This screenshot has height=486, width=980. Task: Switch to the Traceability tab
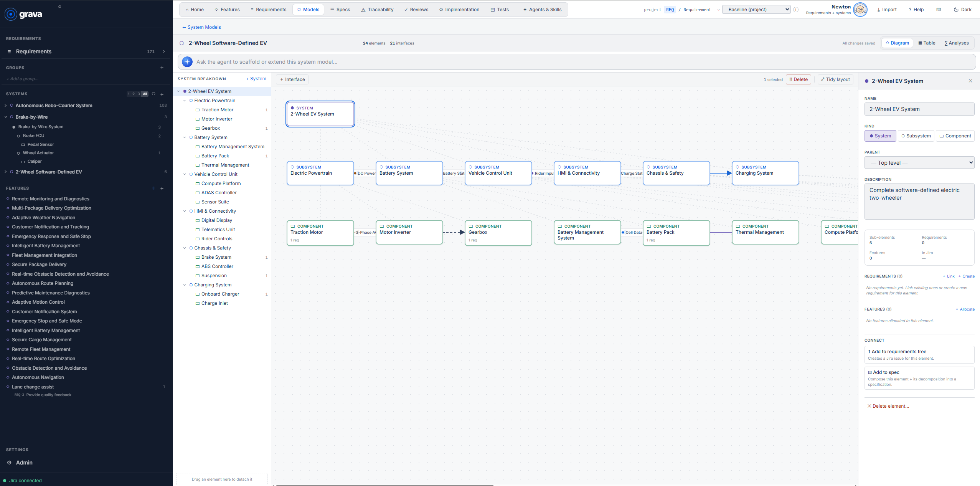377,10
